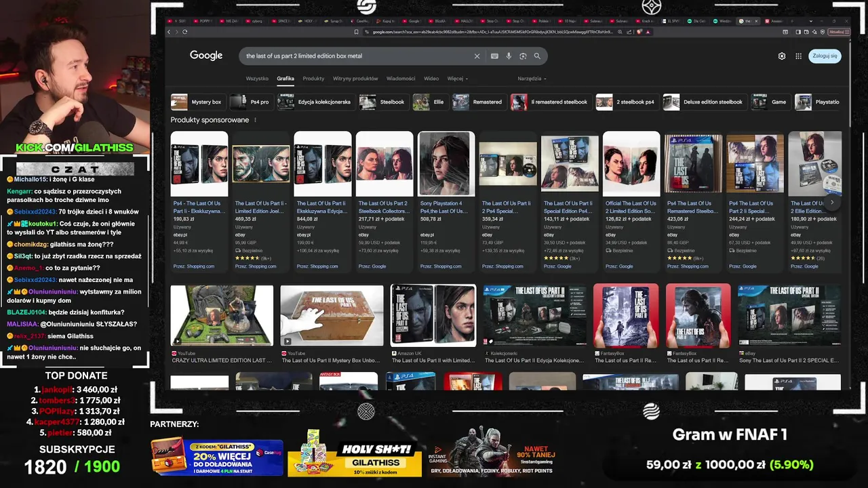Advance sponsored products carousel with right arrow
The width and height of the screenshot is (868, 488).
click(x=832, y=202)
